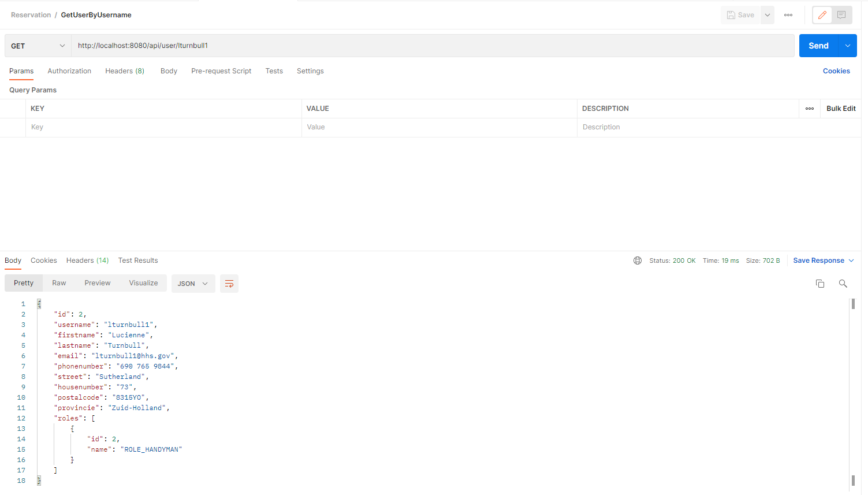The width and height of the screenshot is (868, 495).
Task: Click the Save button icon
Action: pos(731,15)
